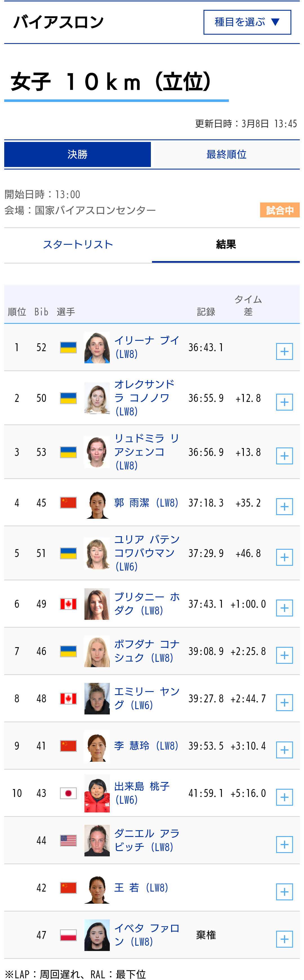Open athlete link 李 慧玲 (LW8)

click(146, 746)
